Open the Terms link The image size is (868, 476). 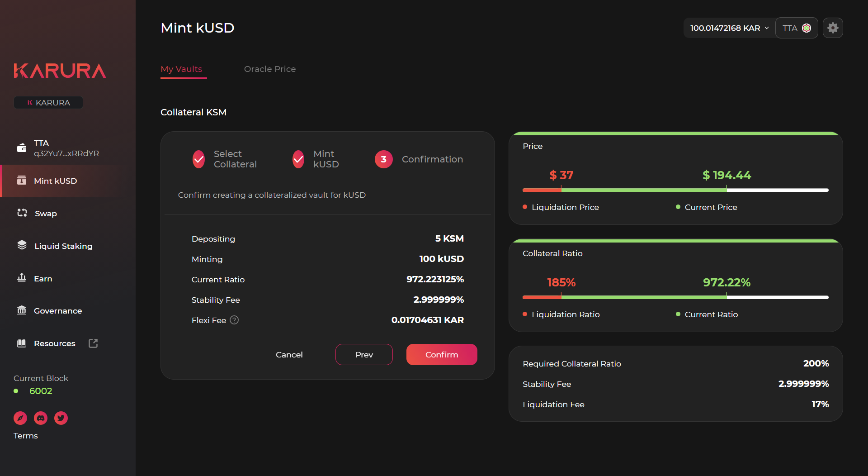click(26, 436)
